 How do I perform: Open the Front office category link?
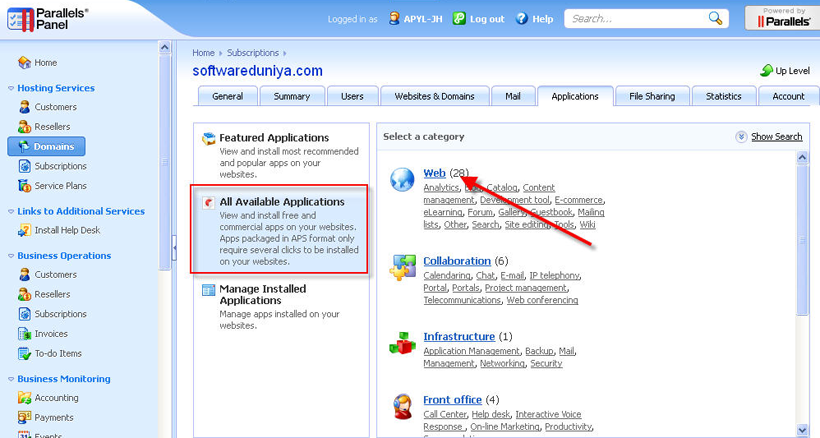452,400
